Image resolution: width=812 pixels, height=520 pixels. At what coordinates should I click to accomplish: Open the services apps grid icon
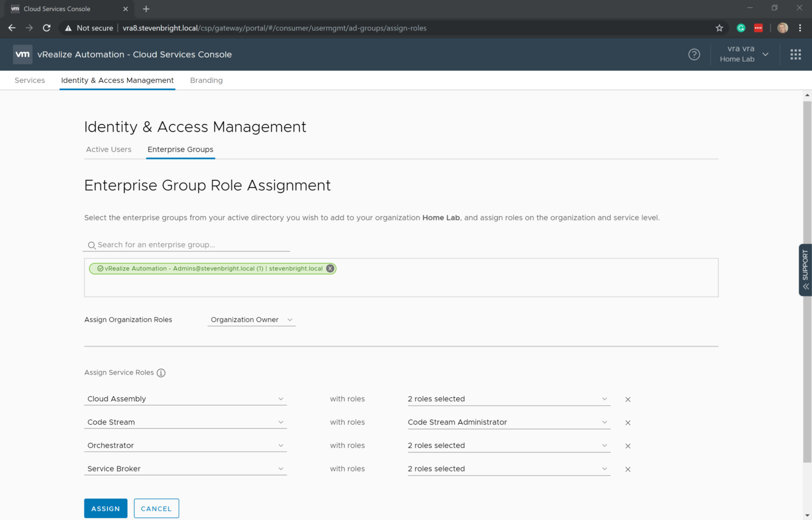point(795,54)
